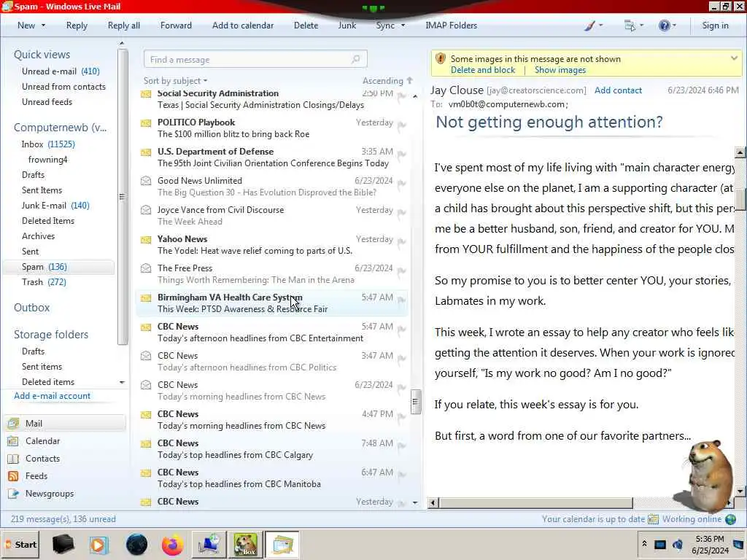Click the calendar status icon in status bar
Screen dimensions: 747x560
tap(653, 519)
